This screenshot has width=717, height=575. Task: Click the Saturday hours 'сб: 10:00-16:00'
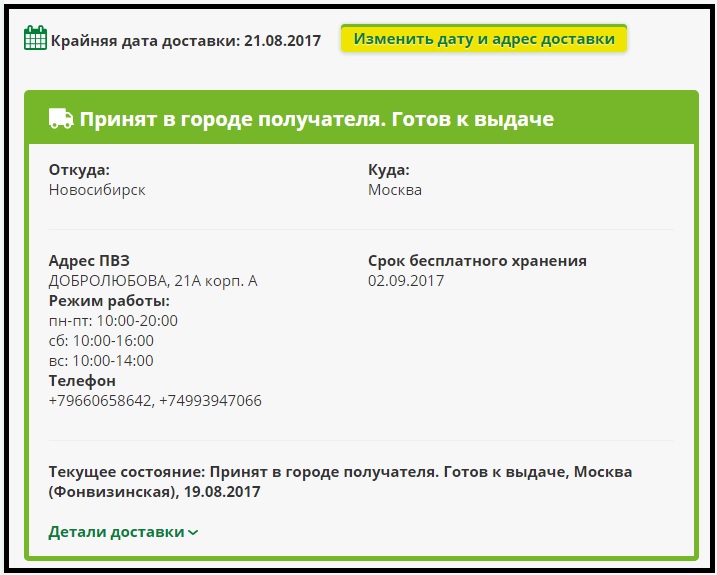(x=101, y=341)
